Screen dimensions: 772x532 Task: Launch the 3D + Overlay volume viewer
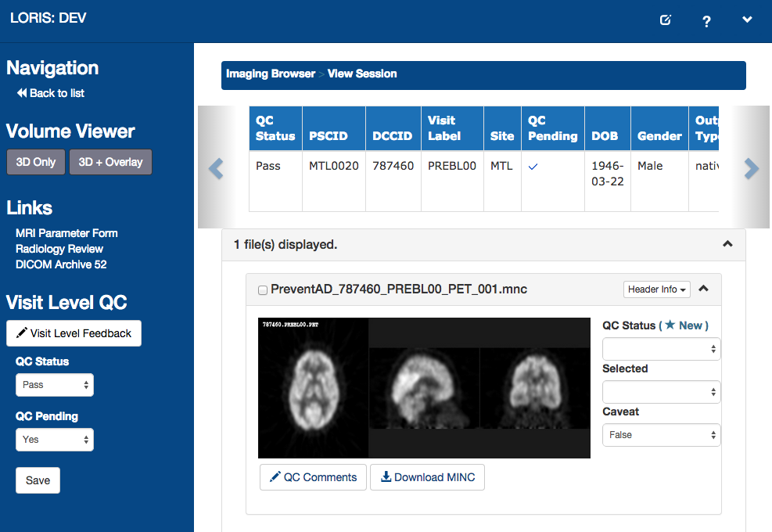110,162
